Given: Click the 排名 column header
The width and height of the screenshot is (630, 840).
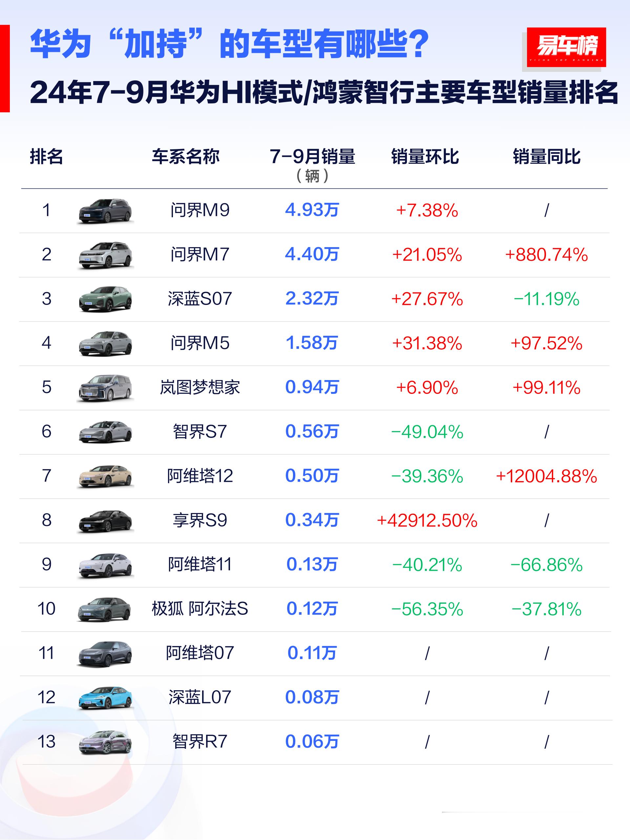Looking at the screenshot, I should click(46, 157).
